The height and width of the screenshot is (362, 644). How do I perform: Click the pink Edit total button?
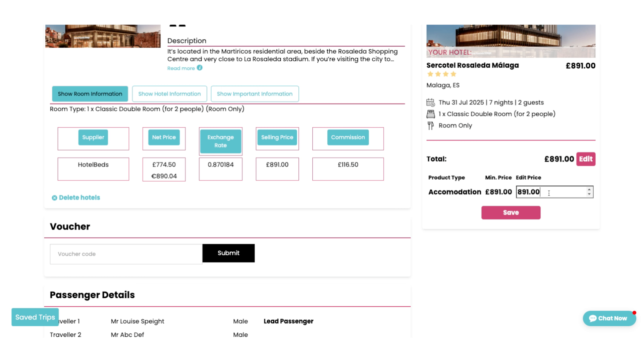click(586, 159)
